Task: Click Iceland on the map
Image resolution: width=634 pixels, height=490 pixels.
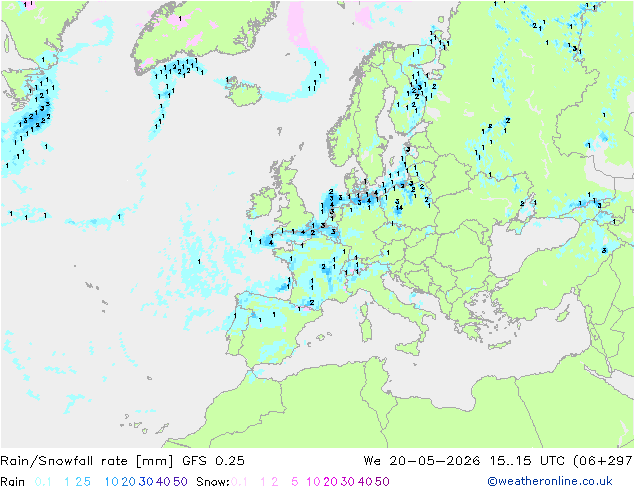Action: [244, 92]
